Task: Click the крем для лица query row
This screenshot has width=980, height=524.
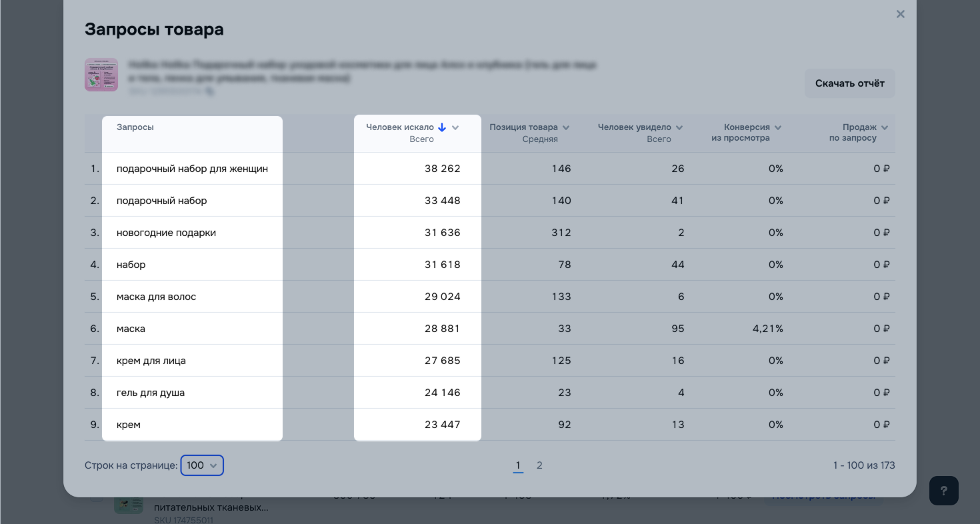Action: (151, 361)
